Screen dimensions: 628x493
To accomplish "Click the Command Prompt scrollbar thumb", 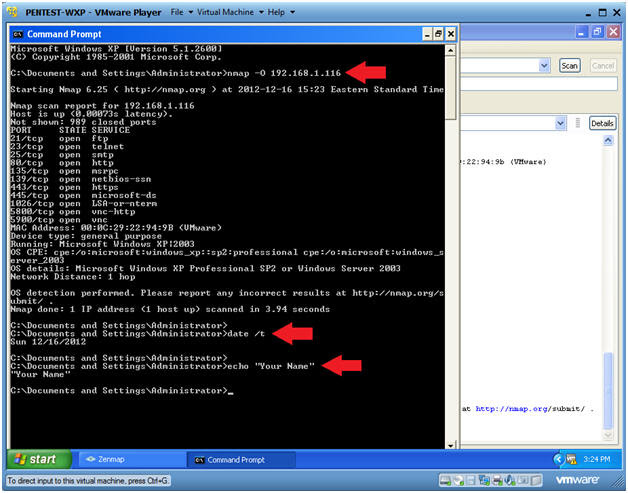I will (451, 87).
